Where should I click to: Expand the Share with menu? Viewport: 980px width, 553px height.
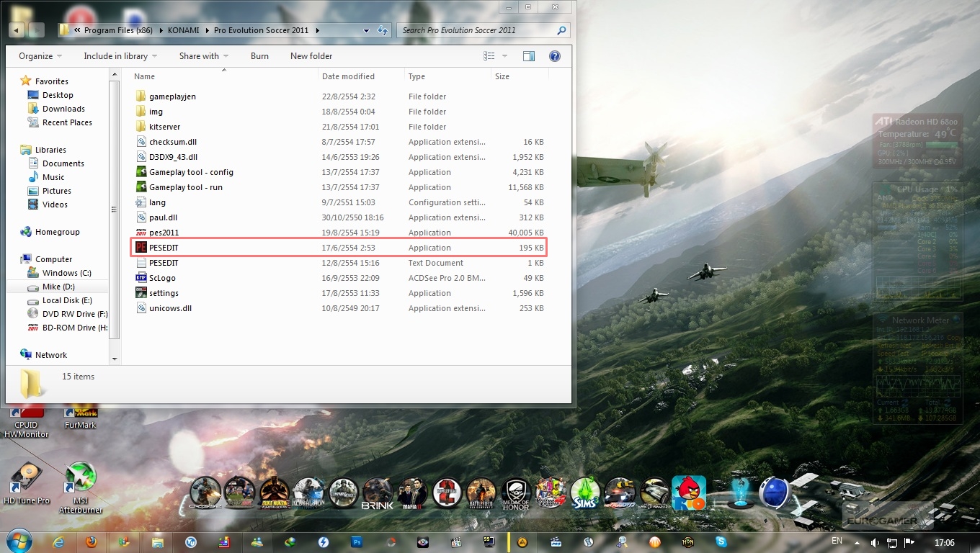tap(204, 56)
